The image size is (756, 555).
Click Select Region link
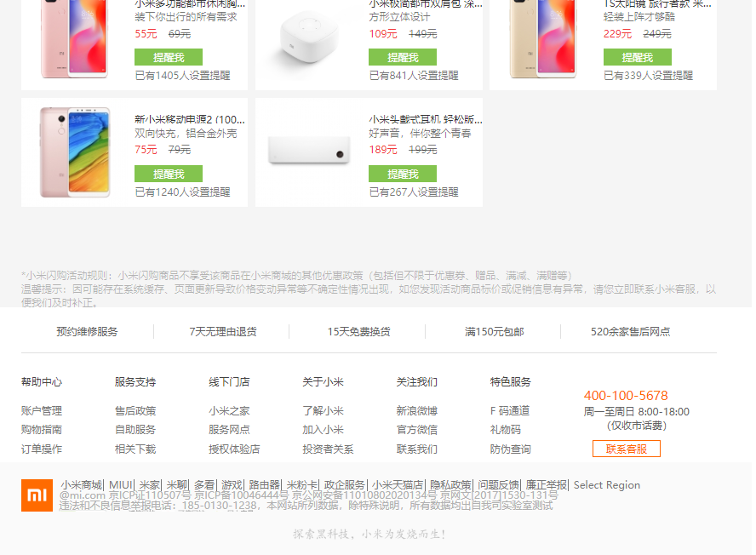[606, 484]
